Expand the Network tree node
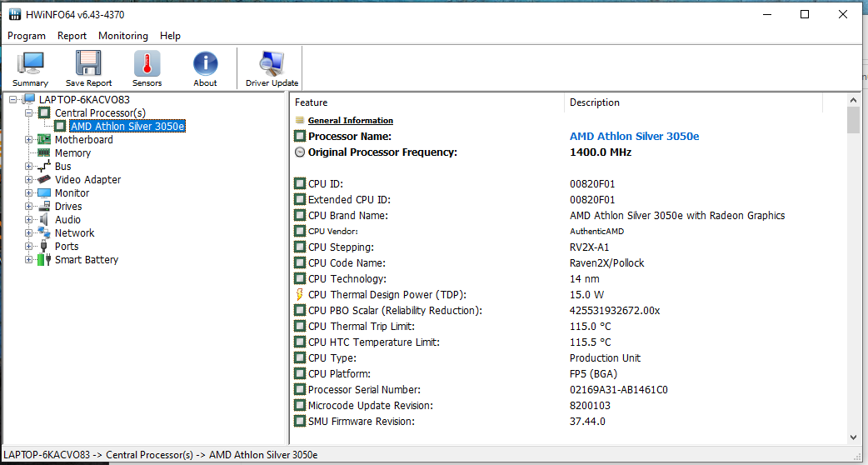Image resolution: width=868 pixels, height=465 pixels. tap(29, 232)
